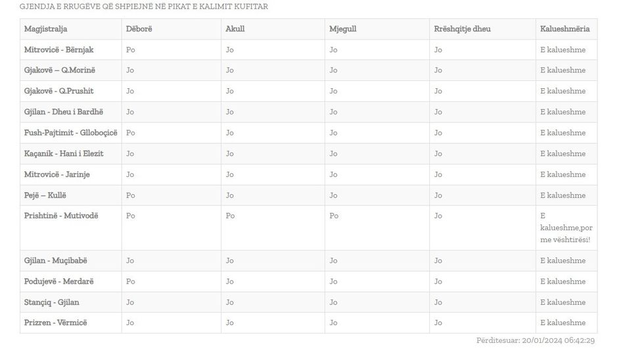Image resolution: width=644 pixels, height=356 pixels.
Task: Click the Magjistralja column header
Action: click(45, 29)
